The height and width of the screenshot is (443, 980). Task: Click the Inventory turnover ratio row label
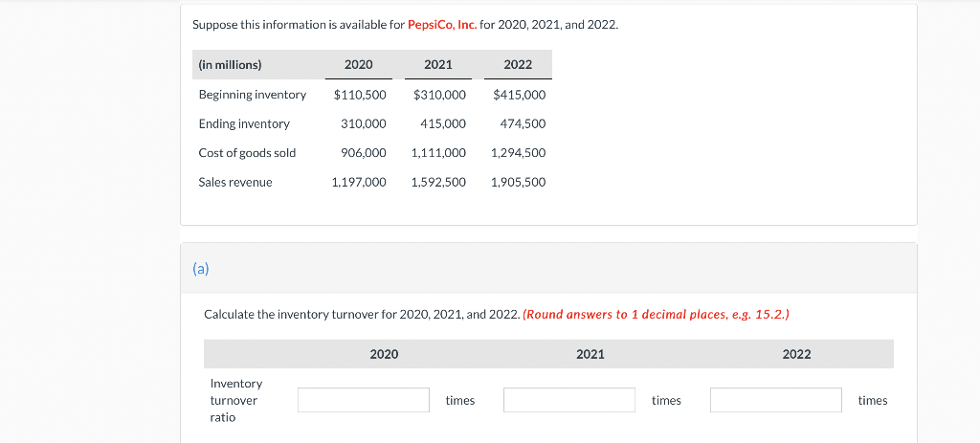[237, 400]
